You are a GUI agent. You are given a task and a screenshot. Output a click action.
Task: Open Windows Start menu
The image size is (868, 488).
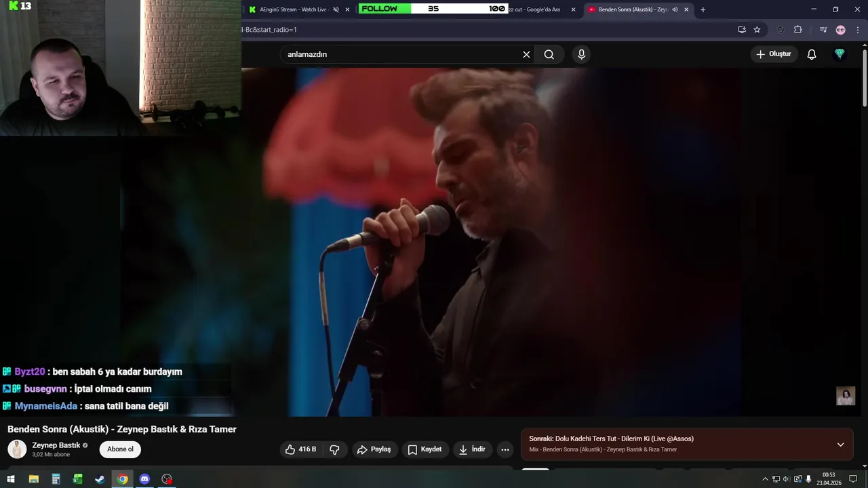tap(11, 479)
